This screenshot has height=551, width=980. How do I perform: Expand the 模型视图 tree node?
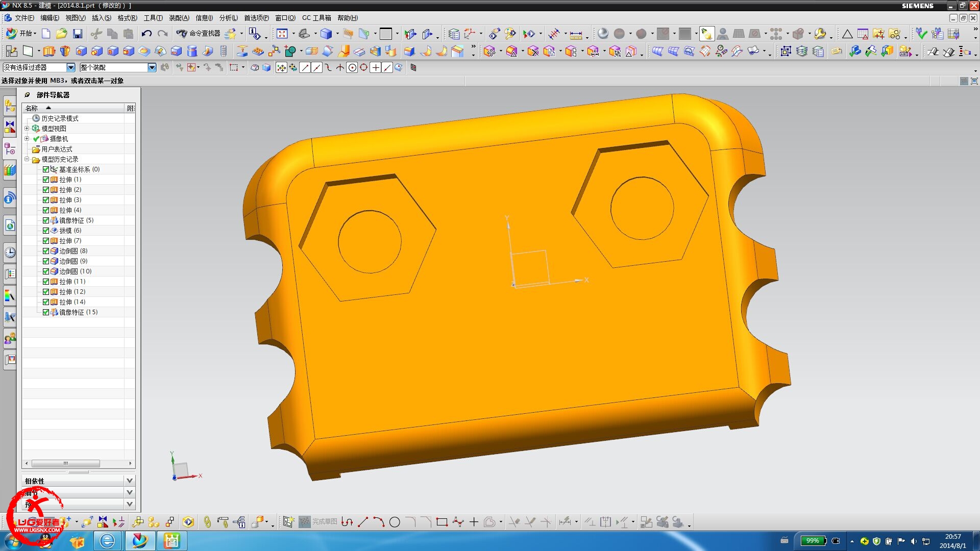27,129
